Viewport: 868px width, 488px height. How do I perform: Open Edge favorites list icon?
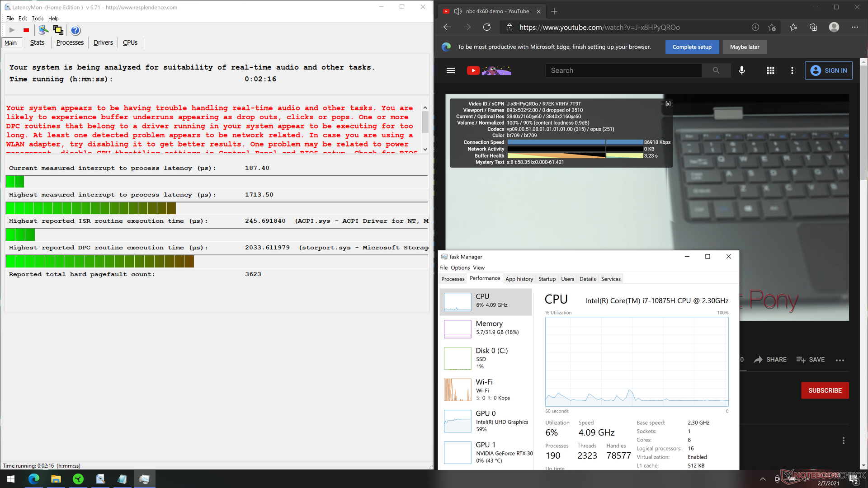793,27
